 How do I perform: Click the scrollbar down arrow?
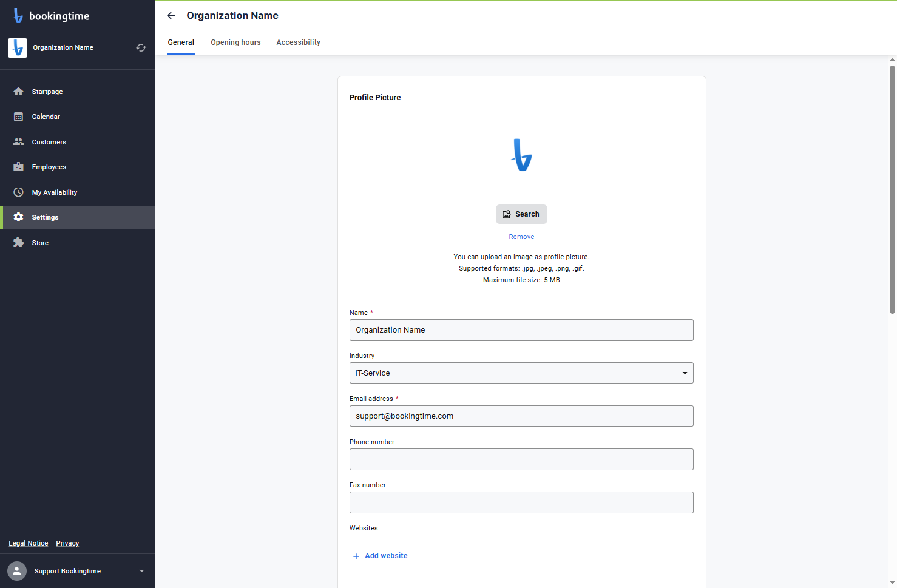892,583
